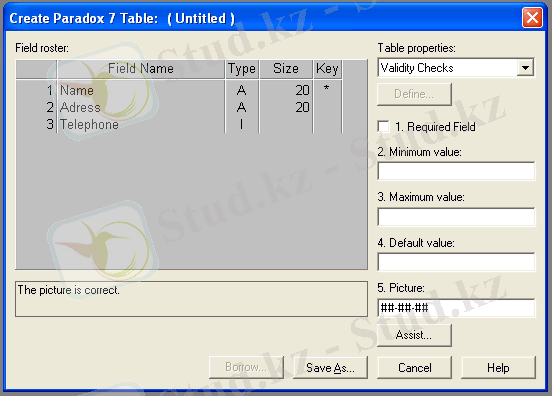The height and width of the screenshot is (396, 552).
Task: Click the Field Name column header
Action: click(141, 69)
